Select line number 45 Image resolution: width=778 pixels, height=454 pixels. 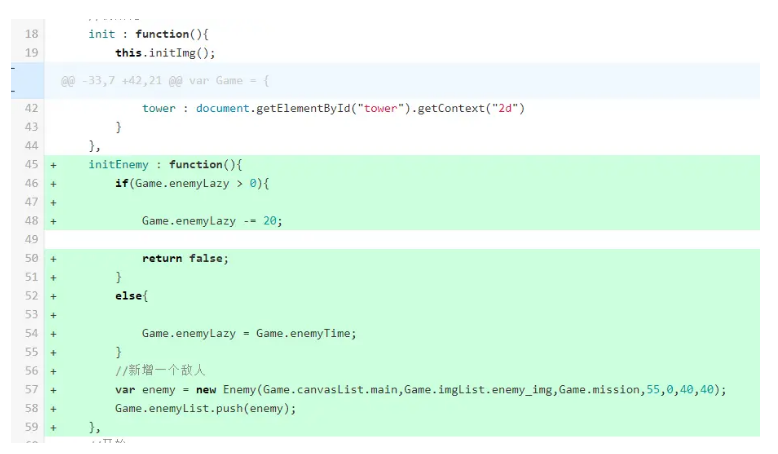pos(31,164)
